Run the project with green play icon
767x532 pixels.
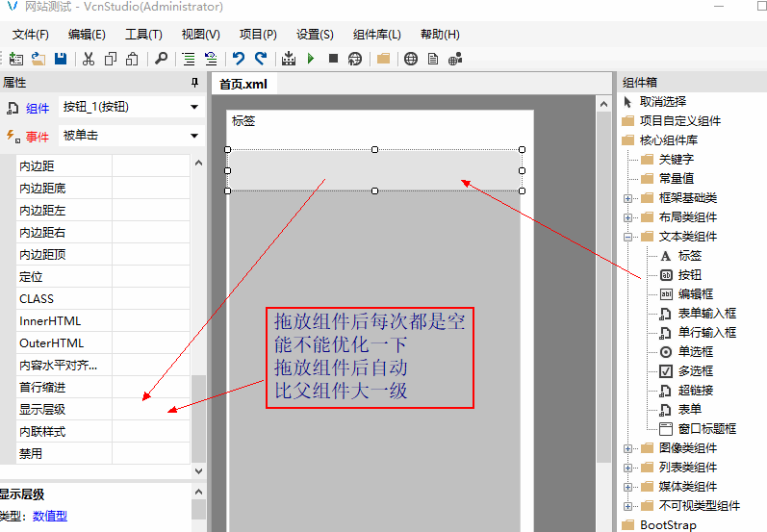[x=311, y=59]
